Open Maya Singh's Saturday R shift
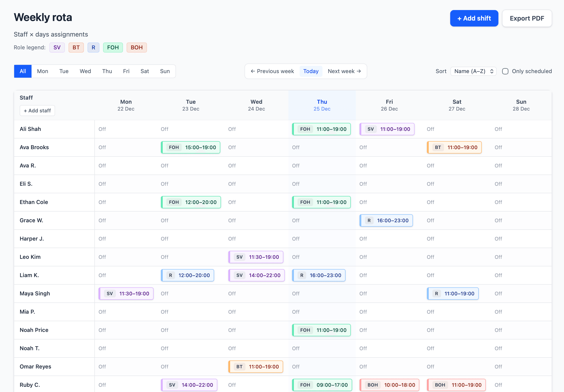The image size is (564, 392). pos(453,294)
